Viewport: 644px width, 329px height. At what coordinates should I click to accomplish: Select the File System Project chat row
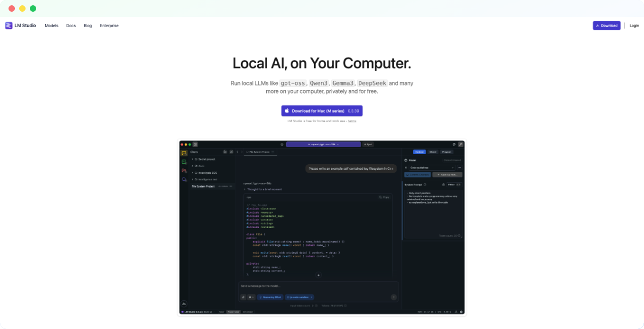pos(212,187)
